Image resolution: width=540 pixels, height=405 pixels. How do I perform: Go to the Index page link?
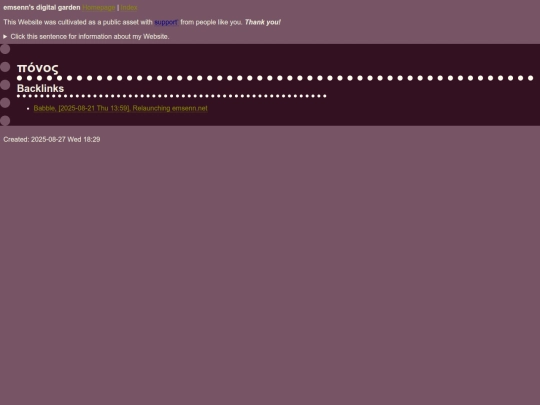coord(128,8)
